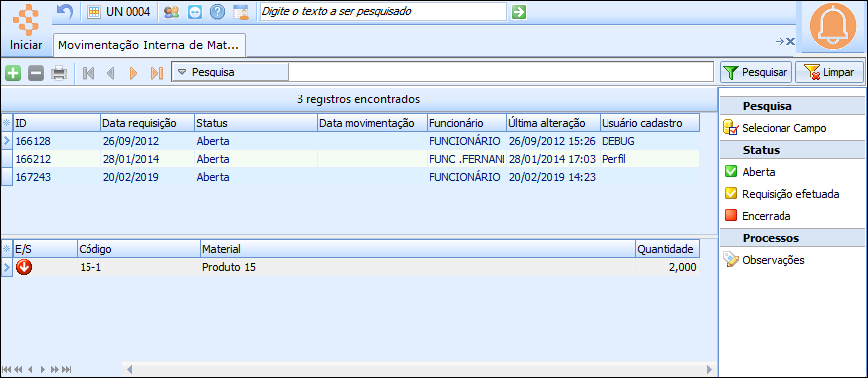868x378 pixels.
Task: Open the help question mark icon
Action: 217,12
